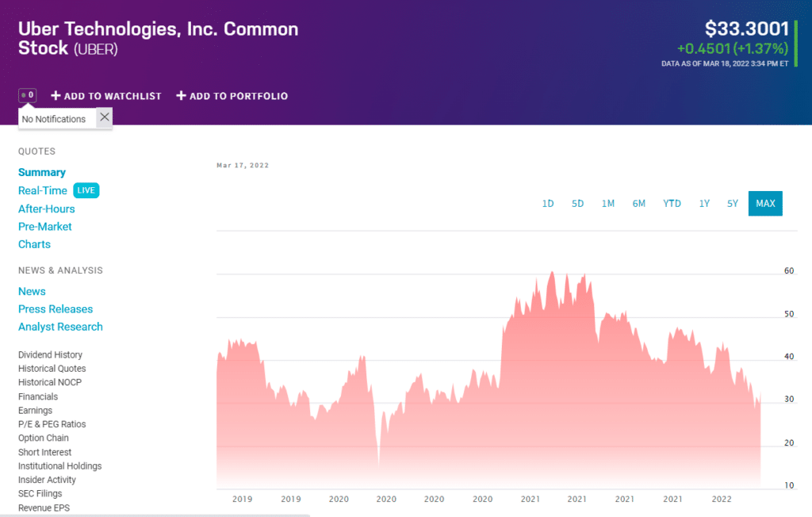This screenshot has width=812, height=517.
Task: Open Dividend History
Action: (x=50, y=355)
